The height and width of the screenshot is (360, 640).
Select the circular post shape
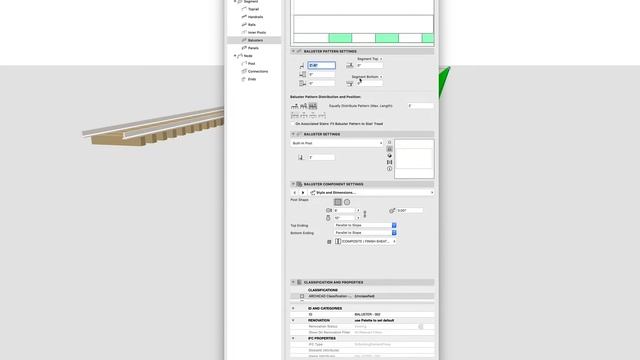[x=347, y=202]
